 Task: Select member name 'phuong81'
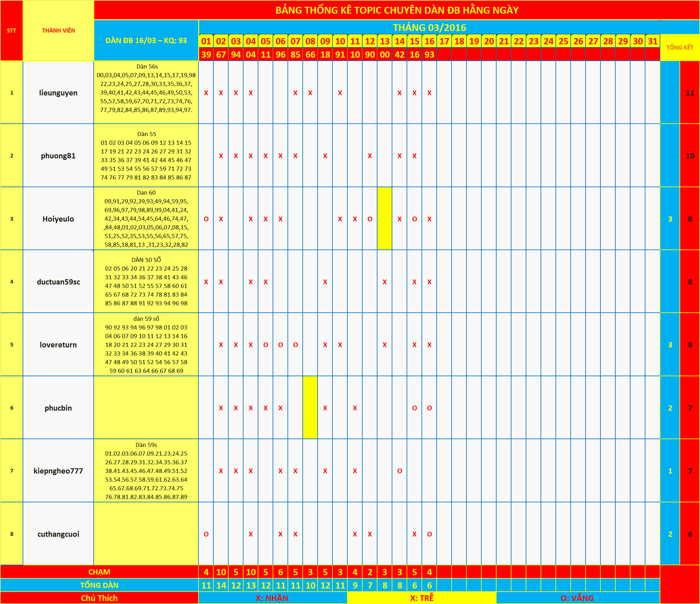(x=58, y=156)
